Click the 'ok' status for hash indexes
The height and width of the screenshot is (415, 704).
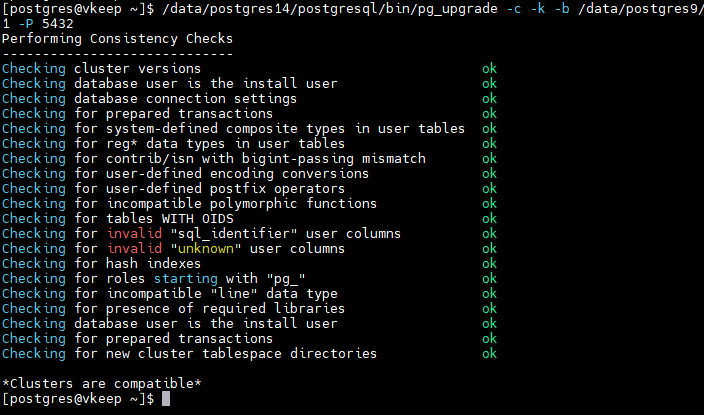pyautogui.click(x=489, y=264)
